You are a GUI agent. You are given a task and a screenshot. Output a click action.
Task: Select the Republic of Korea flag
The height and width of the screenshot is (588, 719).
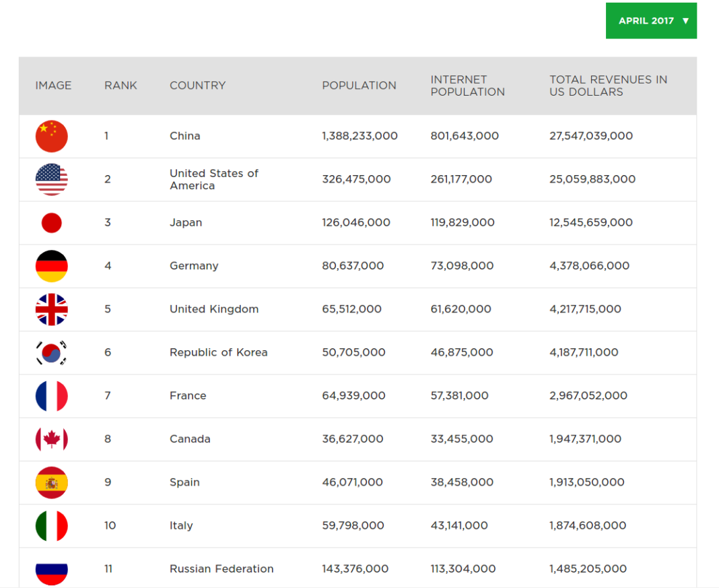point(51,353)
